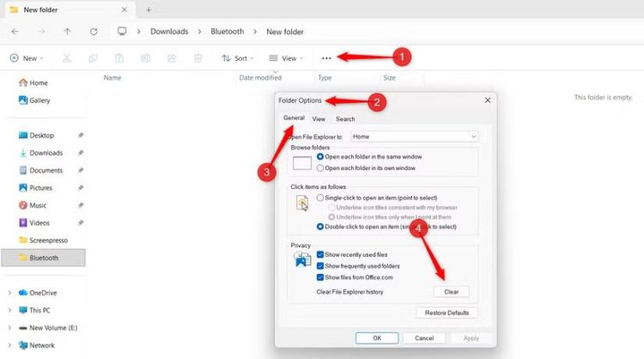Expand the This PC tree node
The image size is (644, 359).
[x=9, y=310]
